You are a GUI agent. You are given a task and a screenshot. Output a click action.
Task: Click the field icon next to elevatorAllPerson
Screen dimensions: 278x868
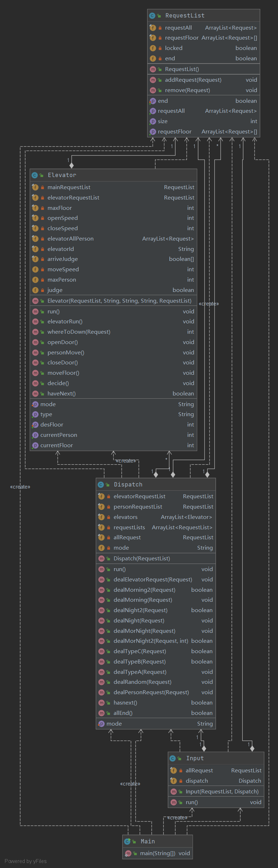[35, 239]
